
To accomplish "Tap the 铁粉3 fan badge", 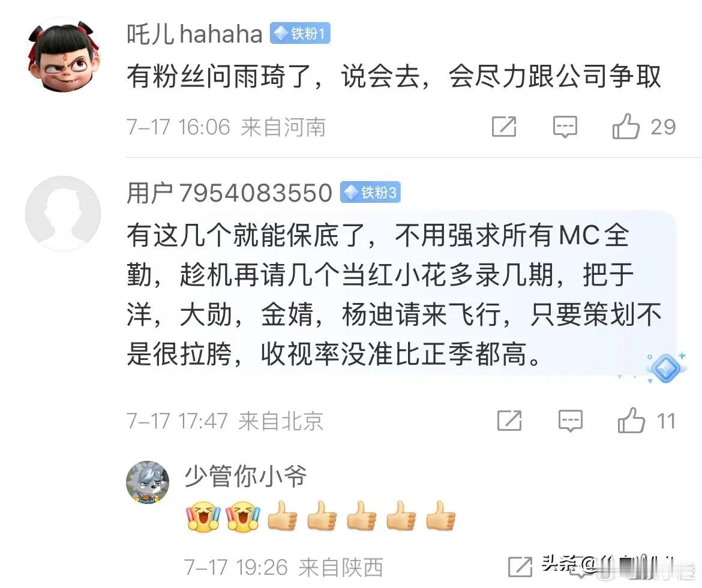I will (x=370, y=193).
